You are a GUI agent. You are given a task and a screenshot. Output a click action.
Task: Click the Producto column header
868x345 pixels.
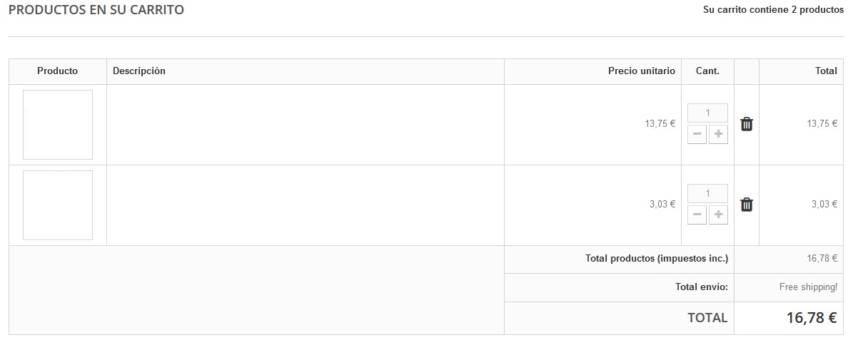[x=58, y=71]
